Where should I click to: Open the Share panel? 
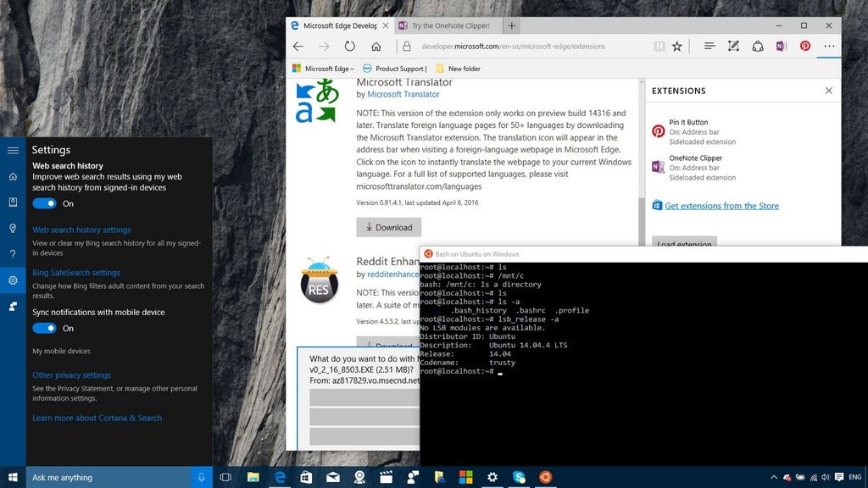(x=758, y=46)
